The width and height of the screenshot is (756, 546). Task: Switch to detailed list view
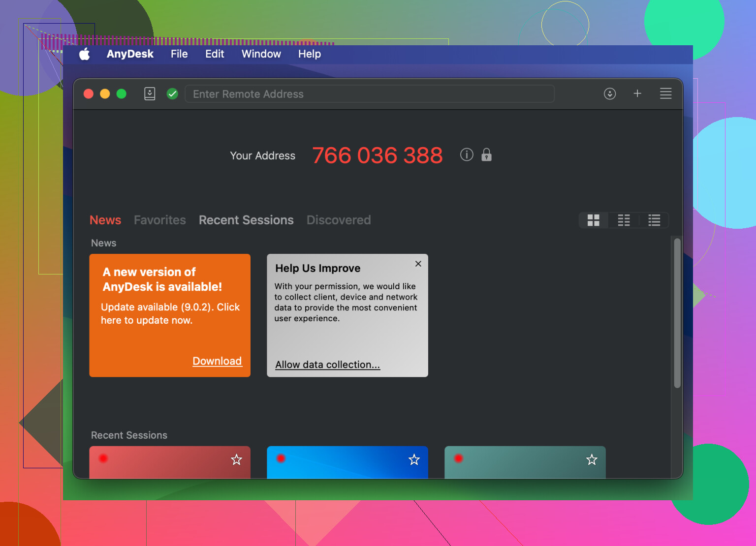(654, 220)
